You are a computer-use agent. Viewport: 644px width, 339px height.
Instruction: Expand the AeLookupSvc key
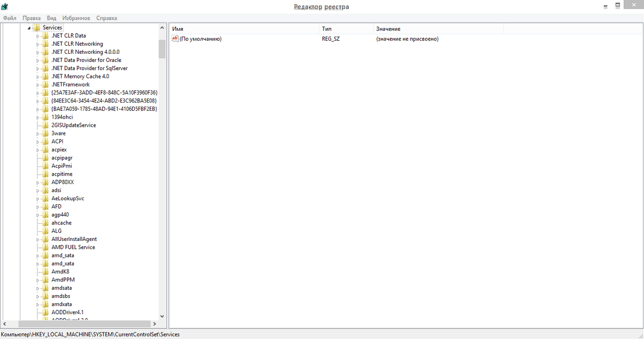point(38,199)
